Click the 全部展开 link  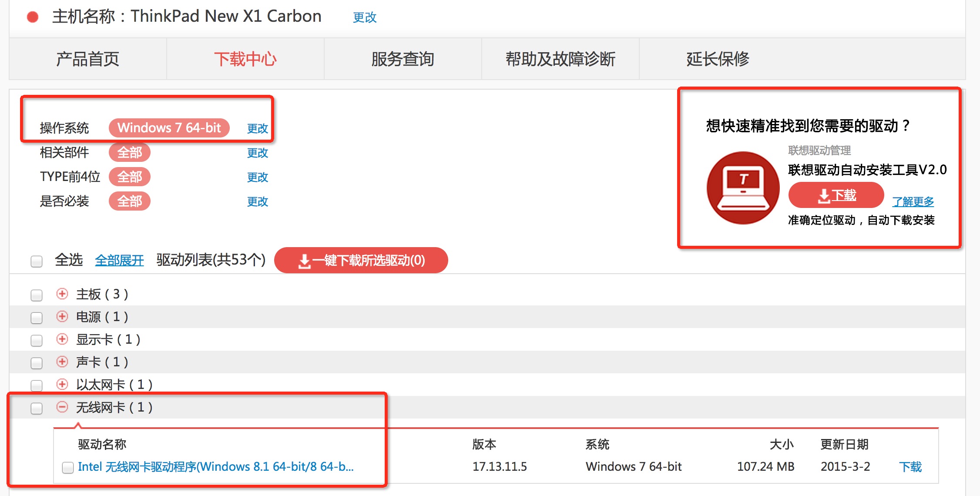(120, 260)
